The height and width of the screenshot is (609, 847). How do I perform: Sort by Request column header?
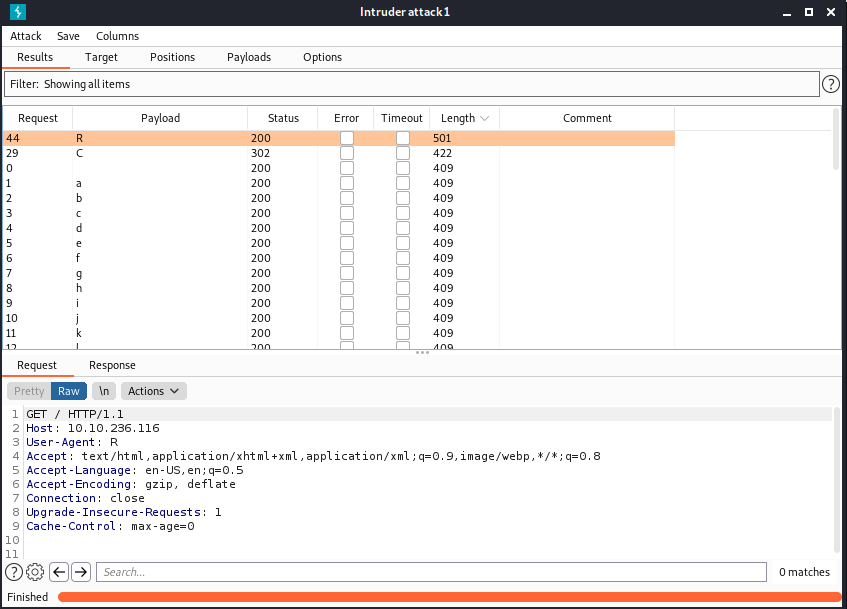38,118
